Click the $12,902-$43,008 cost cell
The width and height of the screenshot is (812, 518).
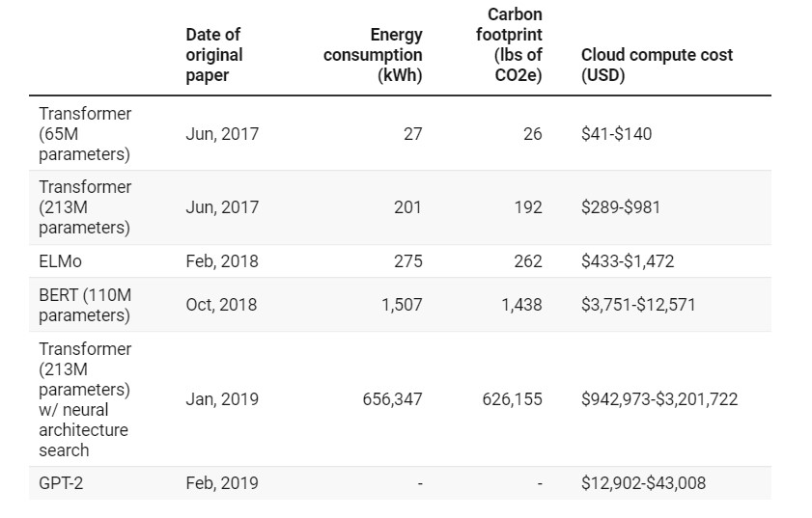click(x=643, y=483)
